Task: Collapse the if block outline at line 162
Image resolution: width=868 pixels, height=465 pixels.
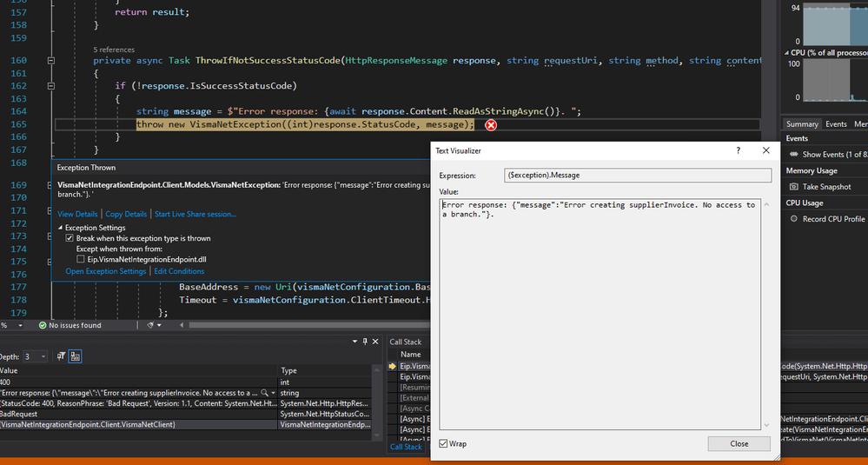Action: pos(51,86)
